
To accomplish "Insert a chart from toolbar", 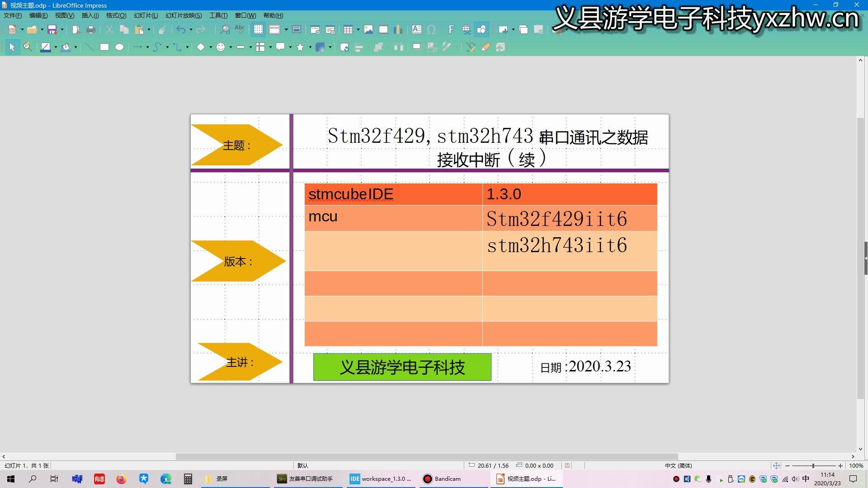I will click(x=398, y=30).
